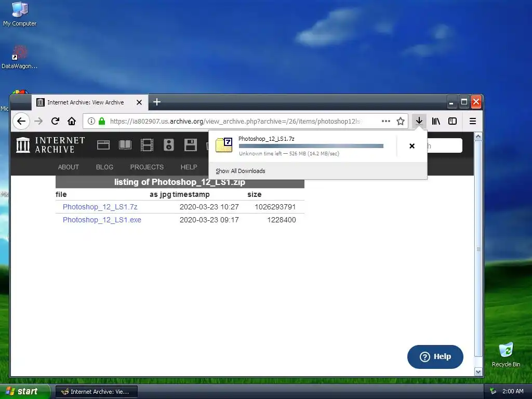Show site information icon in address bar
Image resolution: width=532 pixels, height=399 pixels.
coord(91,121)
